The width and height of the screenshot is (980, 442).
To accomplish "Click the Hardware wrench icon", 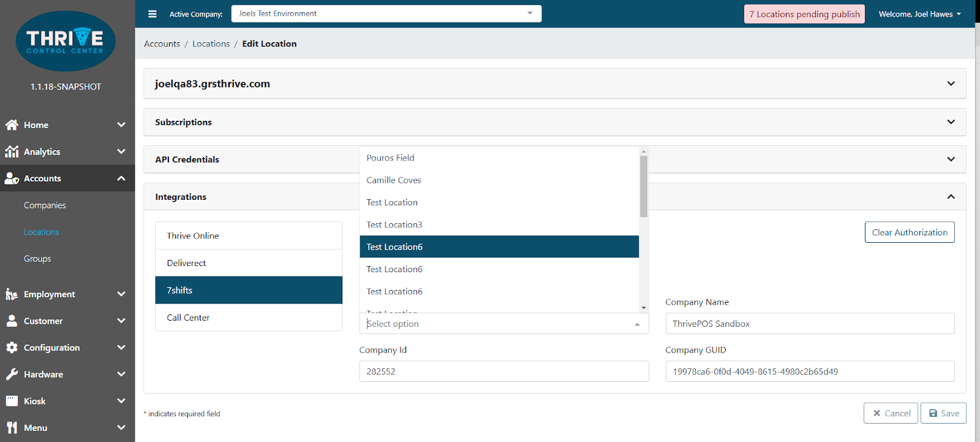I will pos(12,374).
